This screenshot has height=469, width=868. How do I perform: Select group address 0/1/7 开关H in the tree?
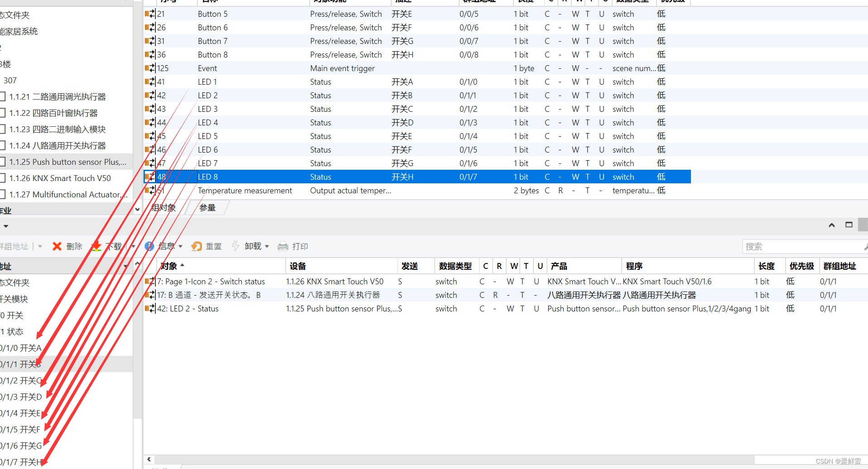point(21,462)
